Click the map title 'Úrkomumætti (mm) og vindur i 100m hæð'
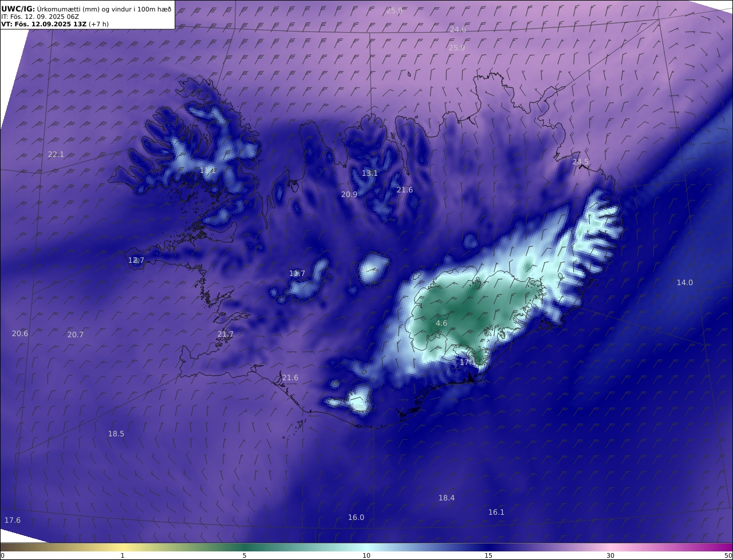Screen dimensions: 733x560 coord(104,9)
